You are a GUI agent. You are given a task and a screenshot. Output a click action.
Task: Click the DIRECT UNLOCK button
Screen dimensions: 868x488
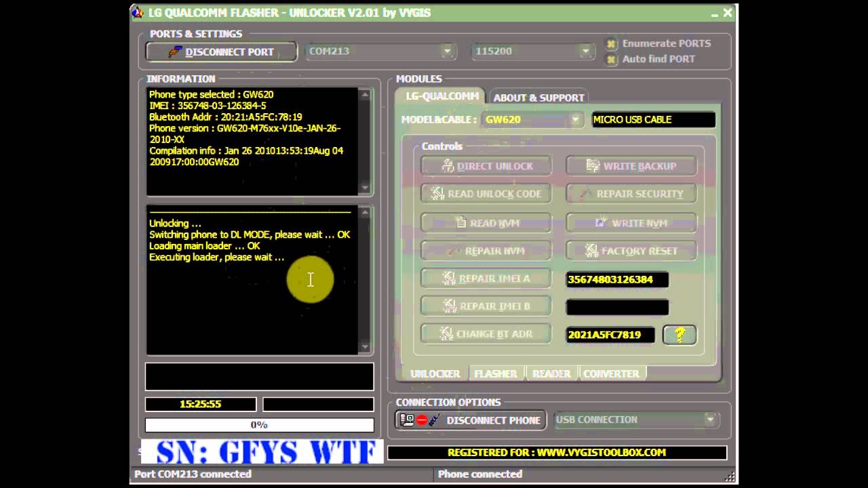[486, 166]
